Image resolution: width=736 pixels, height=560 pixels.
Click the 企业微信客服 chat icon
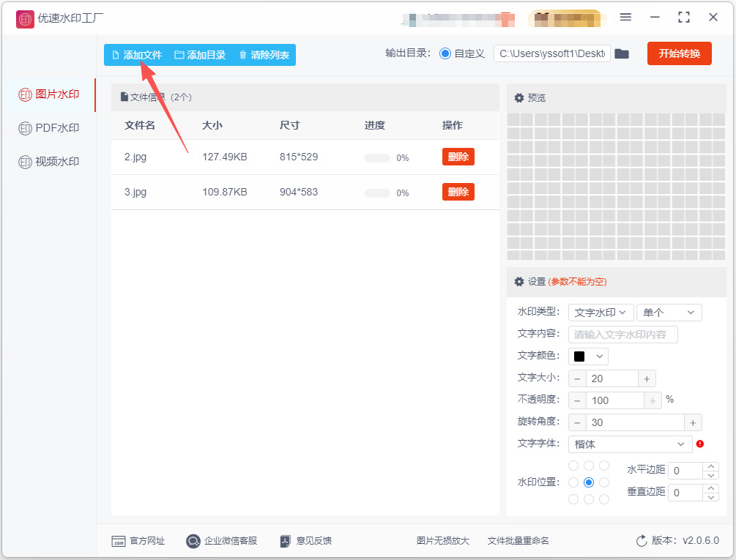tap(193, 541)
